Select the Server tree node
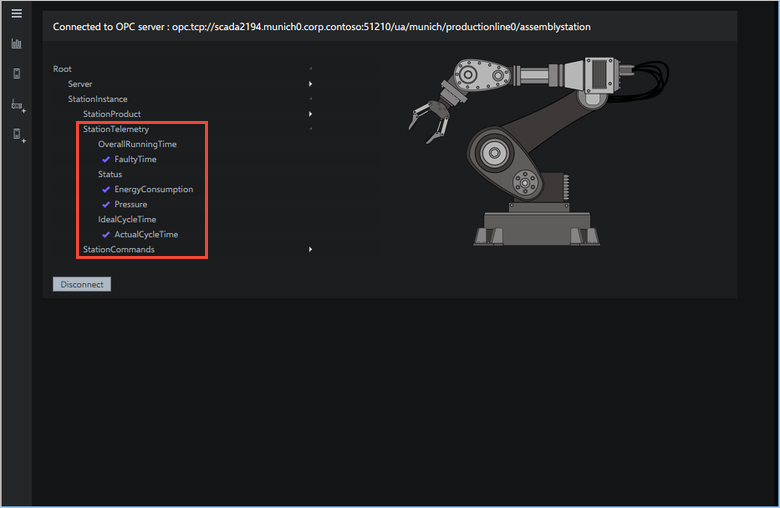Viewport: 780px width, 508px height. coord(80,84)
